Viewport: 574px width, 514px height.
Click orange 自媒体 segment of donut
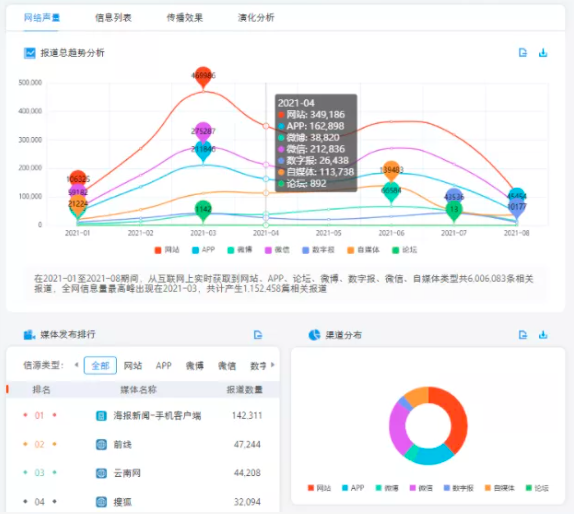tap(417, 395)
